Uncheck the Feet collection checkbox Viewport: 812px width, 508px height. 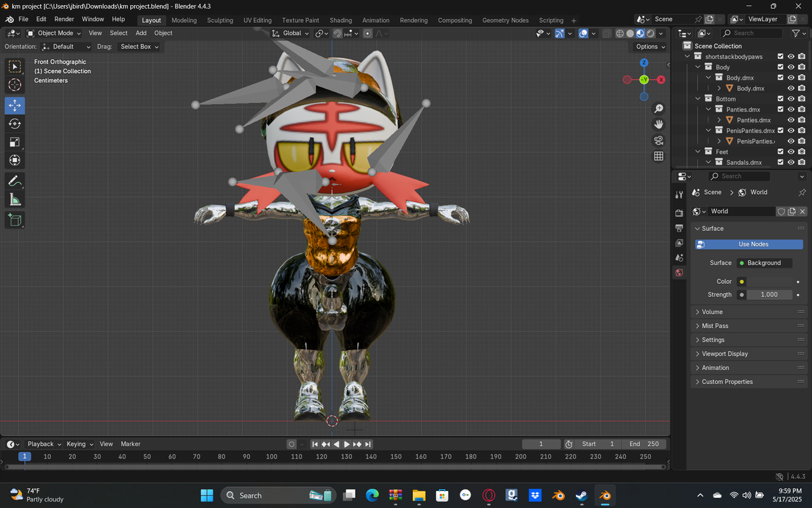coord(780,152)
